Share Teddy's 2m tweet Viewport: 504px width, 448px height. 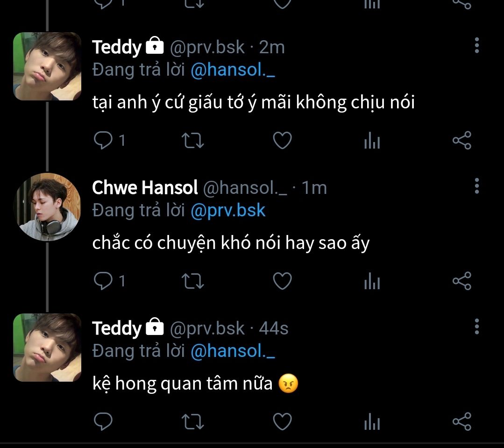tap(461, 140)
